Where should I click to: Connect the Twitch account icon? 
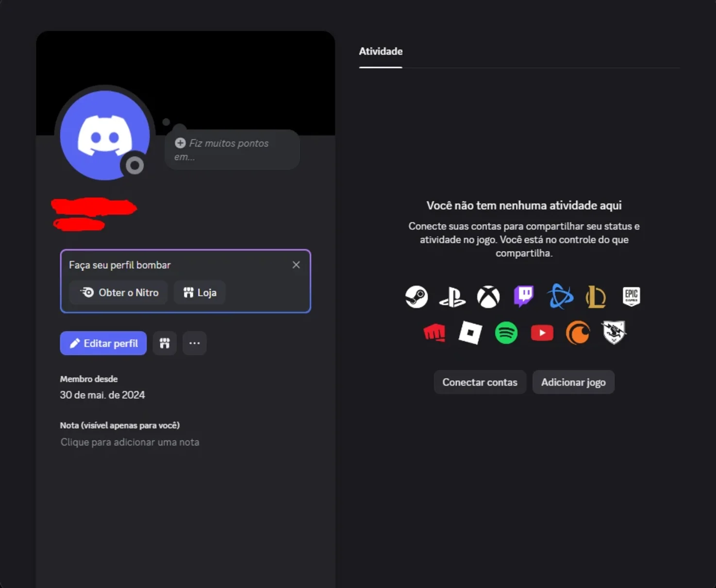[524, 296]
